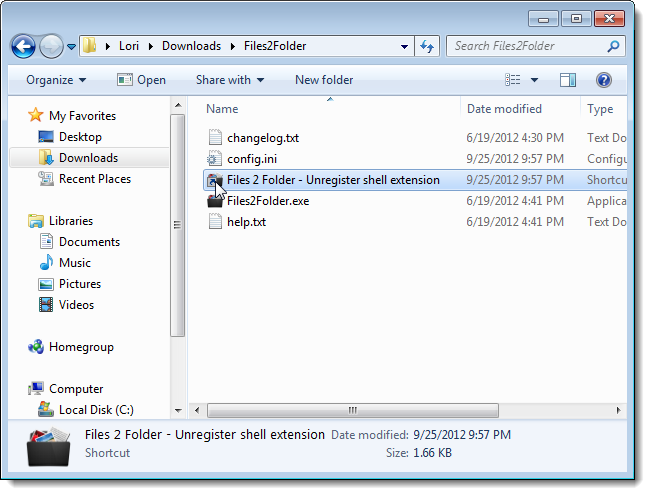
Task: Click the changelog.txt document icon
Action: 215,138
